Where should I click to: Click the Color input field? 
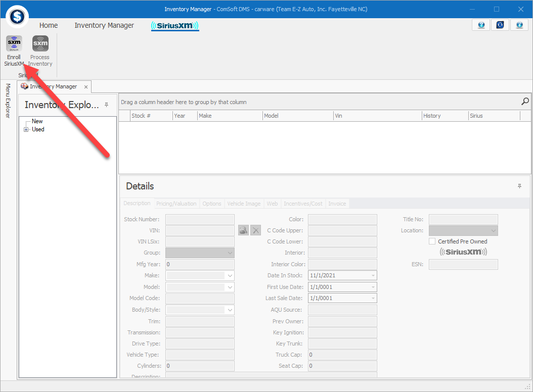(343, 219)
